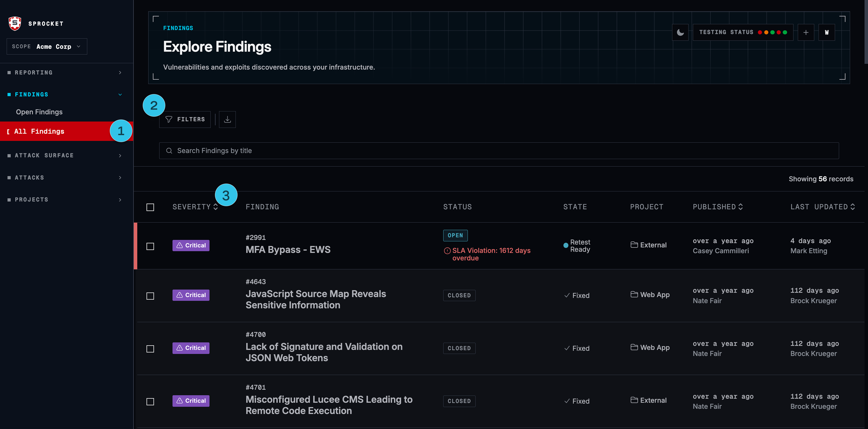This screenshot has width=868, height=429.
Task: Open the MFA Bypass - EWS finding
Action: (288, 250)
